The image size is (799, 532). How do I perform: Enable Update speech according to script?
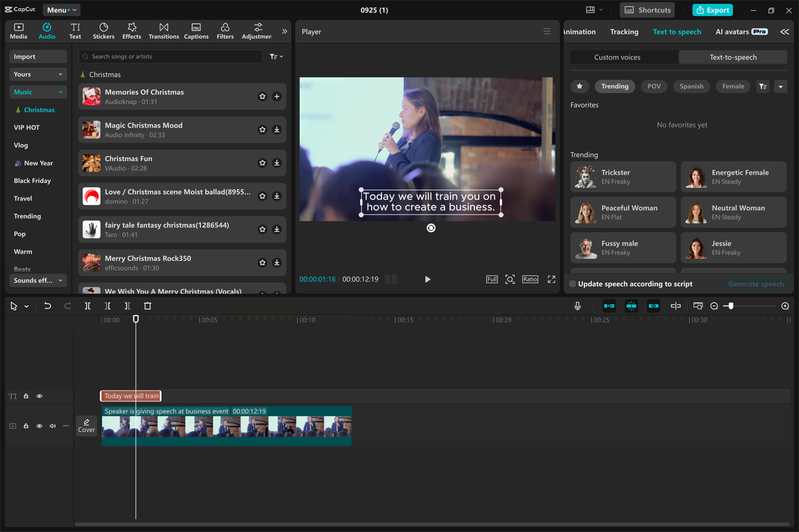click(572, 284)
